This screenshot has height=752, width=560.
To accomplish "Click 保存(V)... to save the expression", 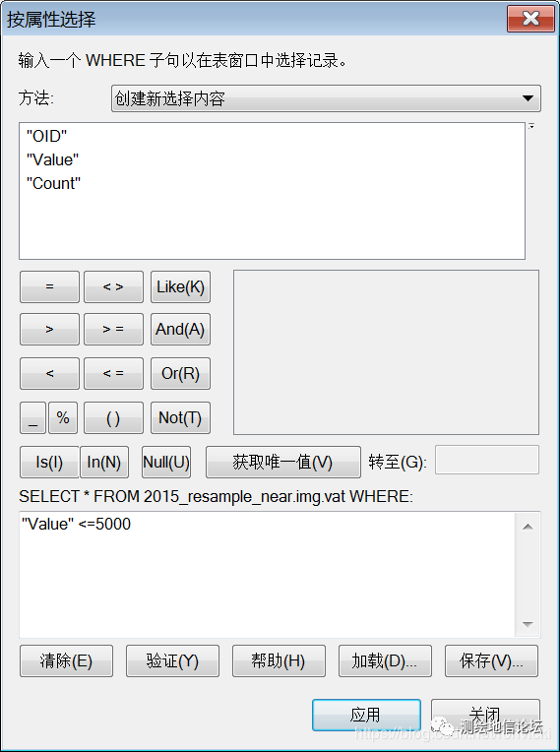I will coord(491,660).
